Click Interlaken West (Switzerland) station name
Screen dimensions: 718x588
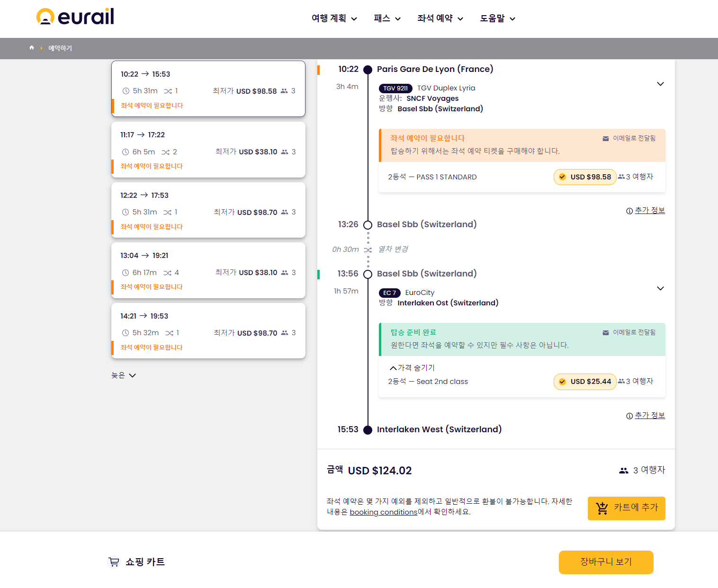pos(439,429)
